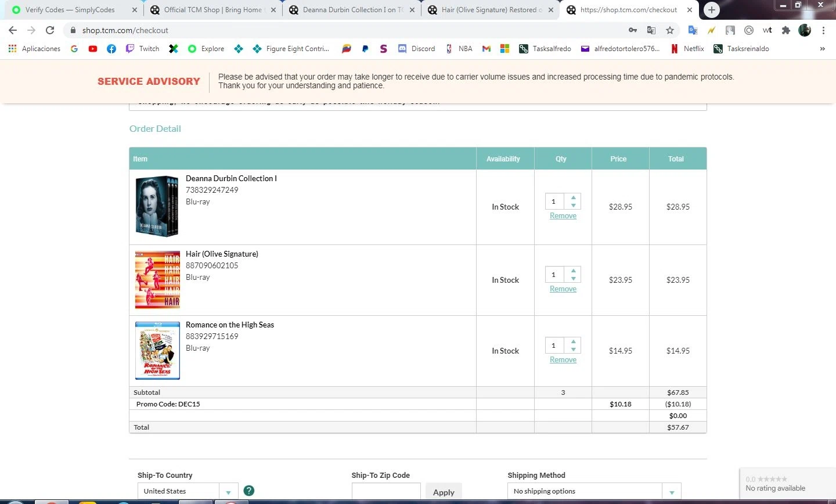Open the Apps bookmarks shortcut
Image resolution: width=836 pixels, height=504 pixels.
click(34, 49)
